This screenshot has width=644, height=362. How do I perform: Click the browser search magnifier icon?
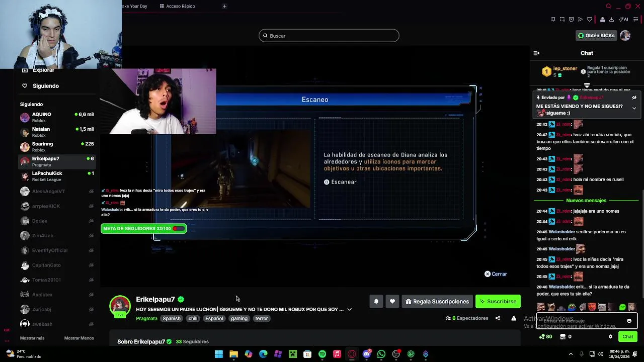(x=608, y=6)
